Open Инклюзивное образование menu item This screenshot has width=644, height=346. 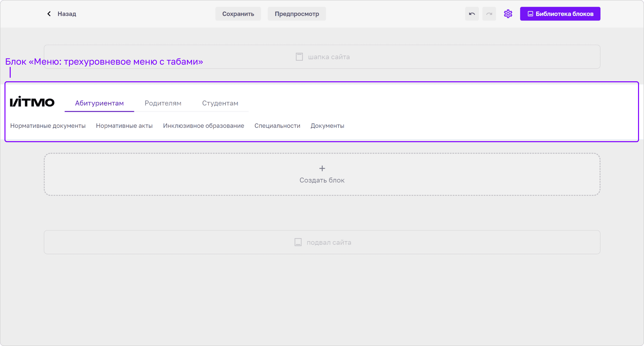(x=203, y=126)
